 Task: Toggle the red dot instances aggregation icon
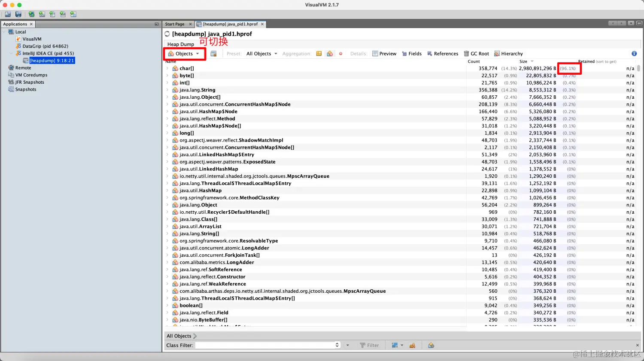[341, 54]
